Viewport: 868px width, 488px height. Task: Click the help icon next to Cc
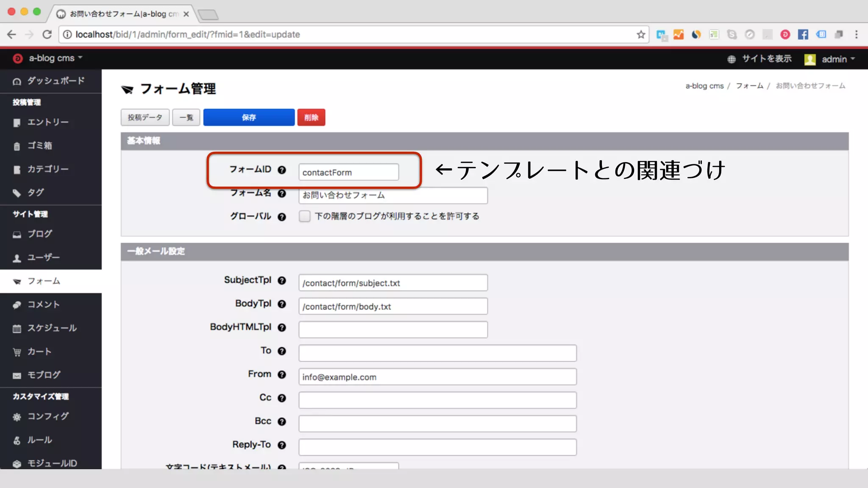(x=282, y=398)
